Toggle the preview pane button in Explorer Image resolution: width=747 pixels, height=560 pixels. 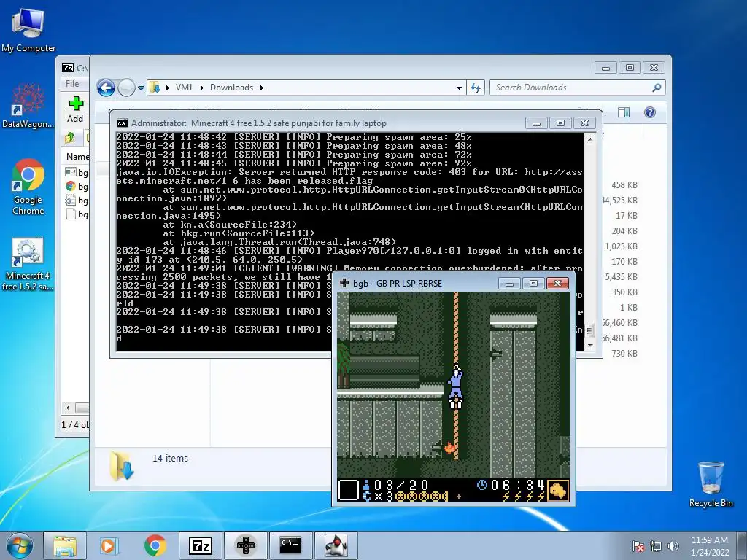pyautogui.click(x=624, y=112)
